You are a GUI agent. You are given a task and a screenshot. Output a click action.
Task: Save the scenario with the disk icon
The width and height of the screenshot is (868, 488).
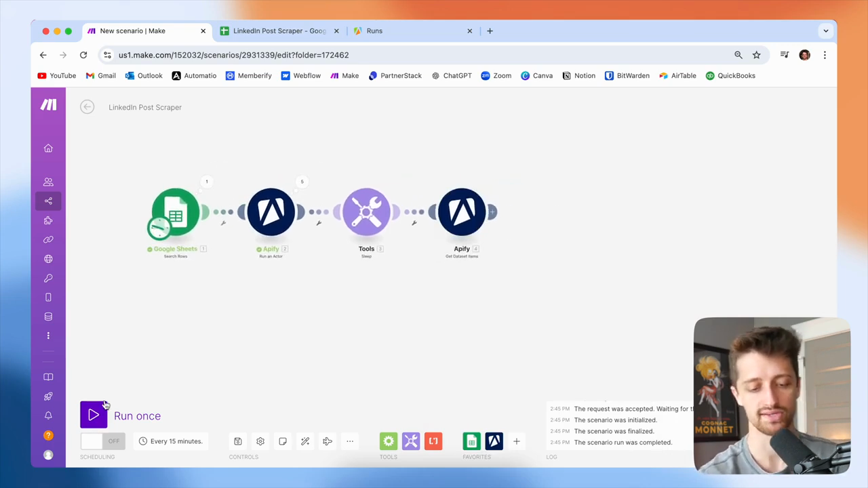pos(238,441)
